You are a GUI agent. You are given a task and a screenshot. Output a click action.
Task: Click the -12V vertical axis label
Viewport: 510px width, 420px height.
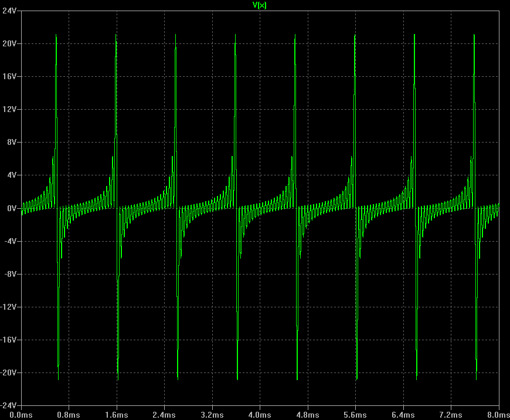coord(8,307)
